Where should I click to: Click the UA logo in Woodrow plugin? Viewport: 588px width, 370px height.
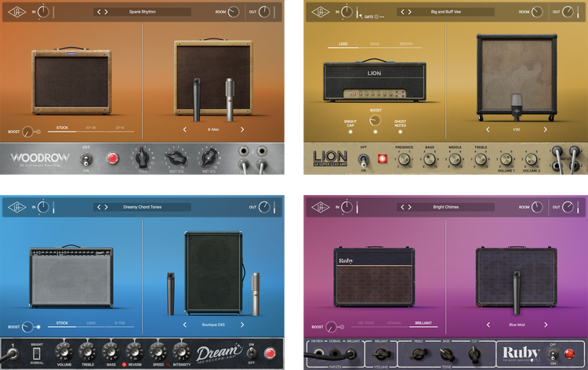click(16, 12)
